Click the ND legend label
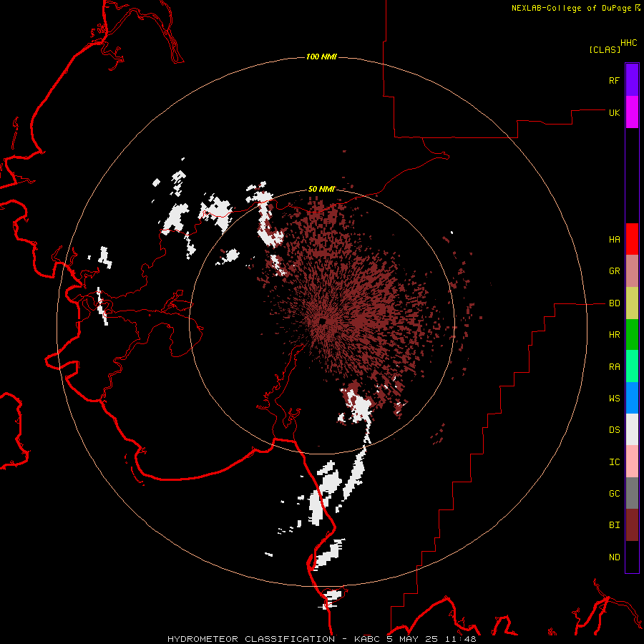644x644 pixels. tap(614, 557)
